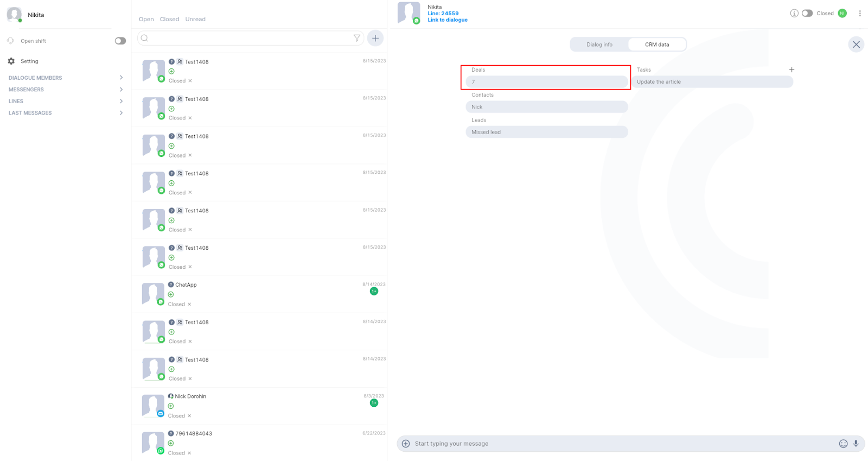
Task: Switch to the Unread chats tab
Action: pyautogui.click(x=195, y=19)
